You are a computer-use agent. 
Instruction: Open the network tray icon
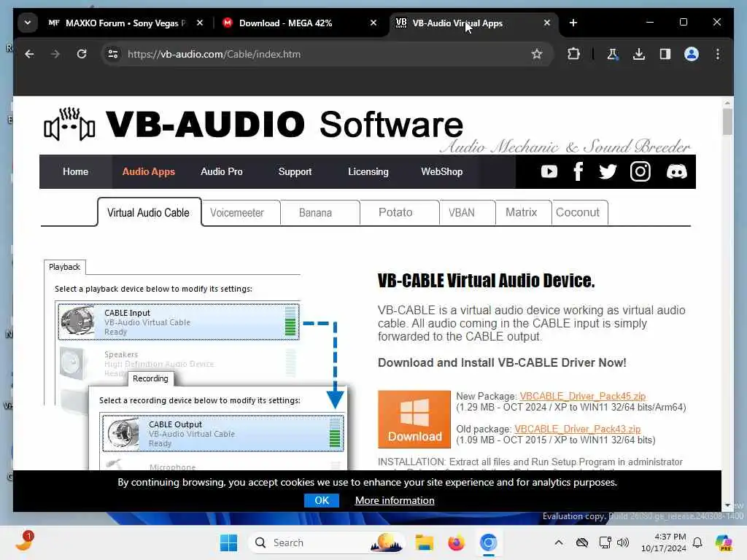(x=605, y=542)
